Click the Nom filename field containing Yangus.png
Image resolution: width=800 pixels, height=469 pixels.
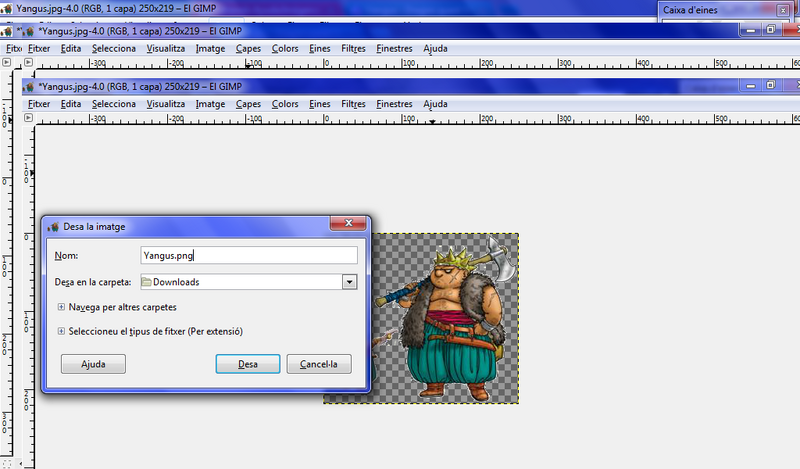pos(249,255)
